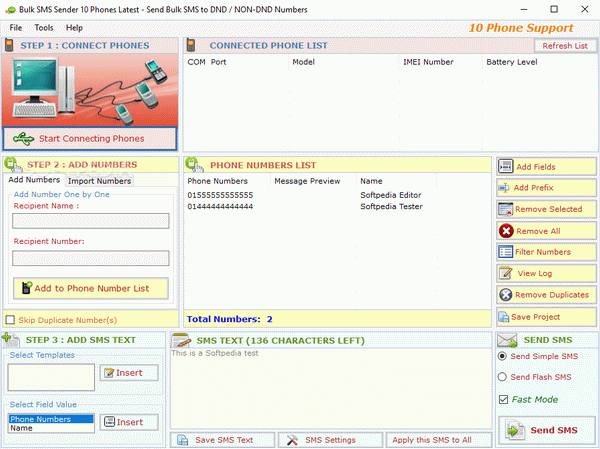Click the Add Fields icon

pos(505,167)
